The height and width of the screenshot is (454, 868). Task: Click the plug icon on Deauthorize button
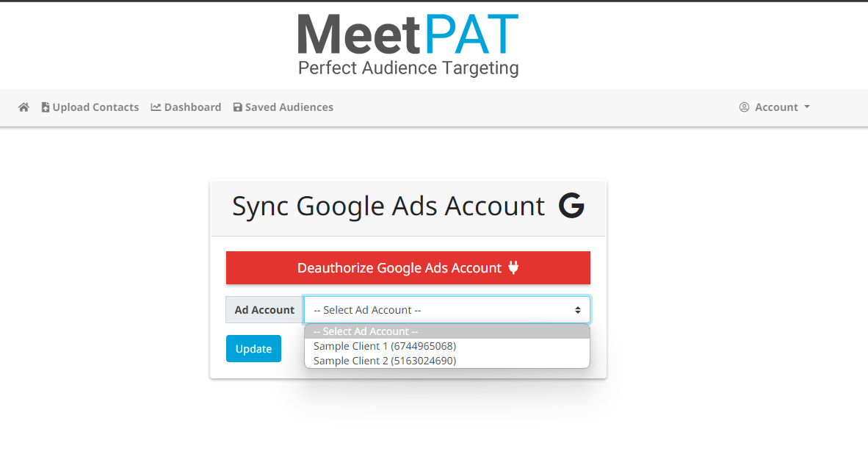click(x=513, y=267)
